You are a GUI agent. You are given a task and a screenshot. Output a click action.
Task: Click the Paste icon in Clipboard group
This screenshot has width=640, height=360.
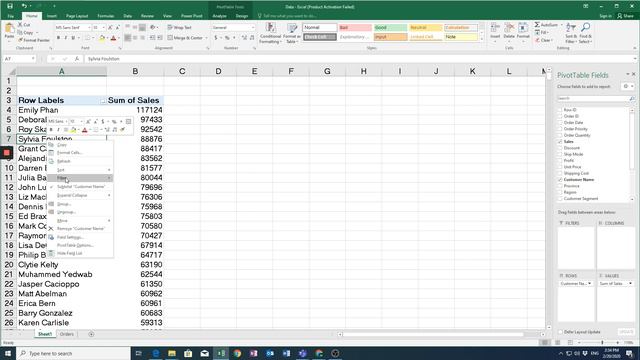click(x=9, y=29)
